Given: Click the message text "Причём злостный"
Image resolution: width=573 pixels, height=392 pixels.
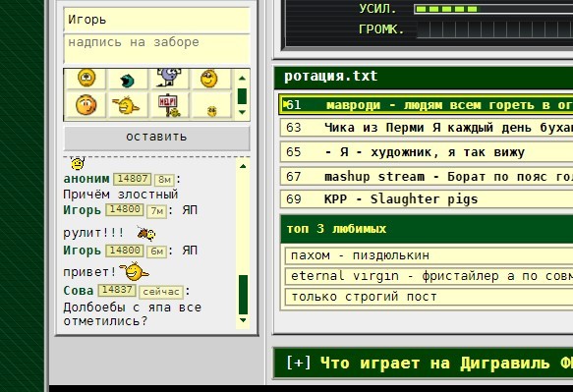Looking at the screenshot, I should coord(121,195).
